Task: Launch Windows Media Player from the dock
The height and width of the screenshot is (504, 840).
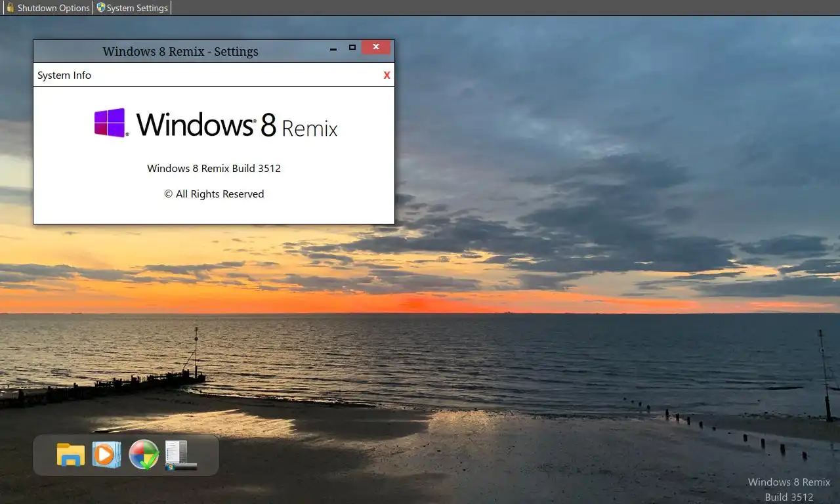Action: click(106, 455)
